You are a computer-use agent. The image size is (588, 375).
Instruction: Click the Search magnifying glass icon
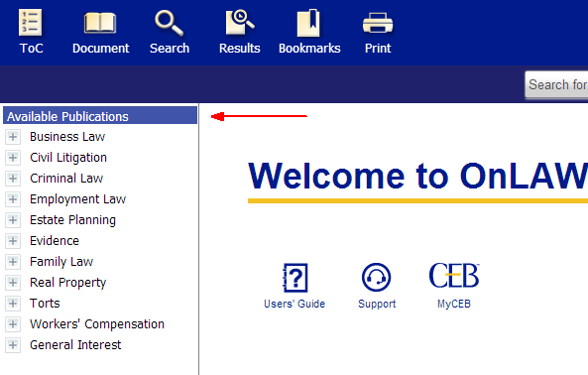[170, 23]
